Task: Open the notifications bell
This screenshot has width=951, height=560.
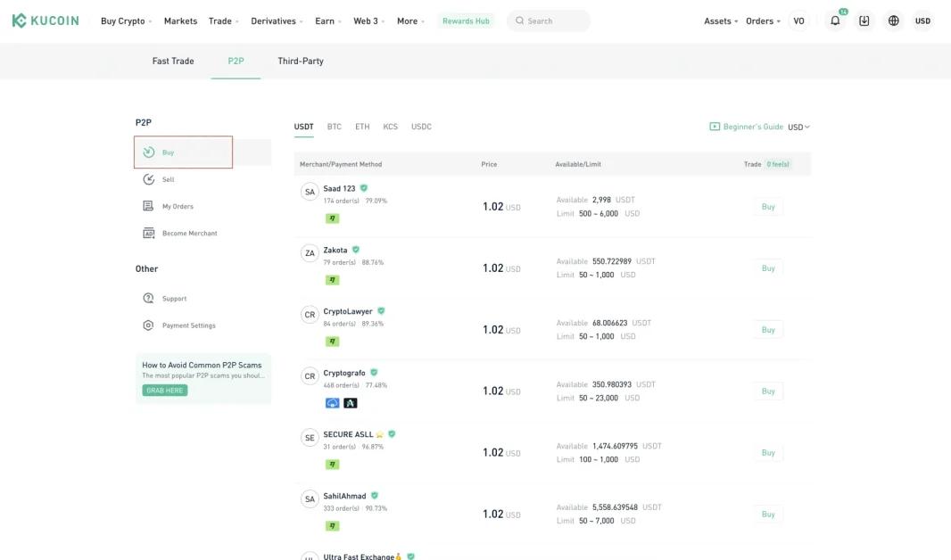Action: [x=835, y=21]
